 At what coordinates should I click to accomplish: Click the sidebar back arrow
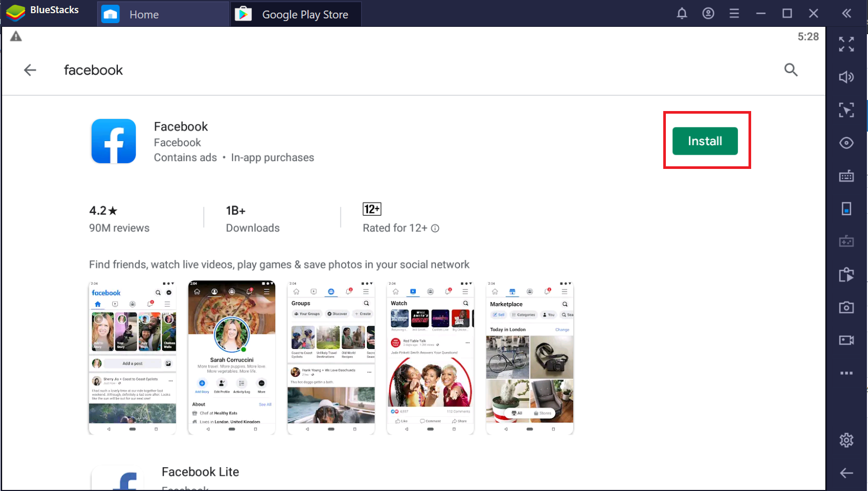coord(846,473)
